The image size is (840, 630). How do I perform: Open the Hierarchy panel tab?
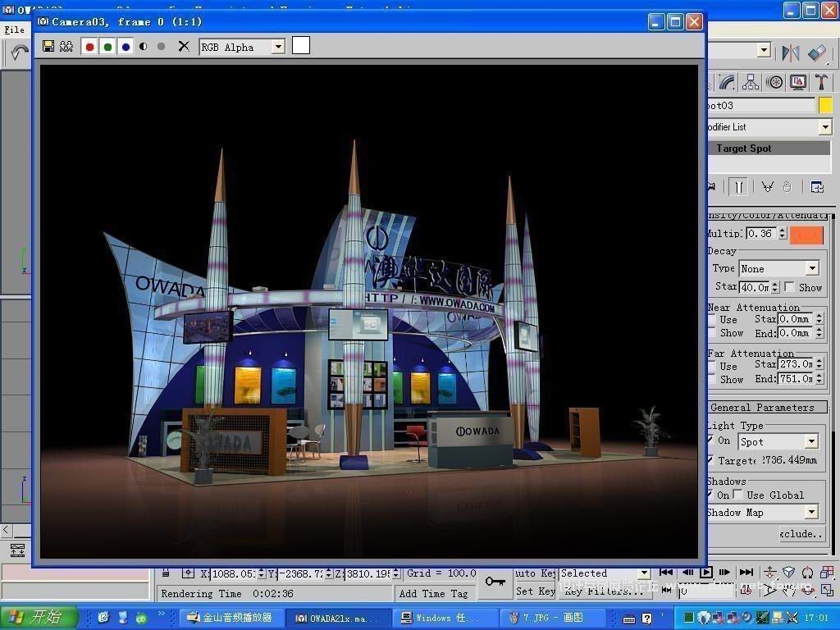[x=751, y=82]
